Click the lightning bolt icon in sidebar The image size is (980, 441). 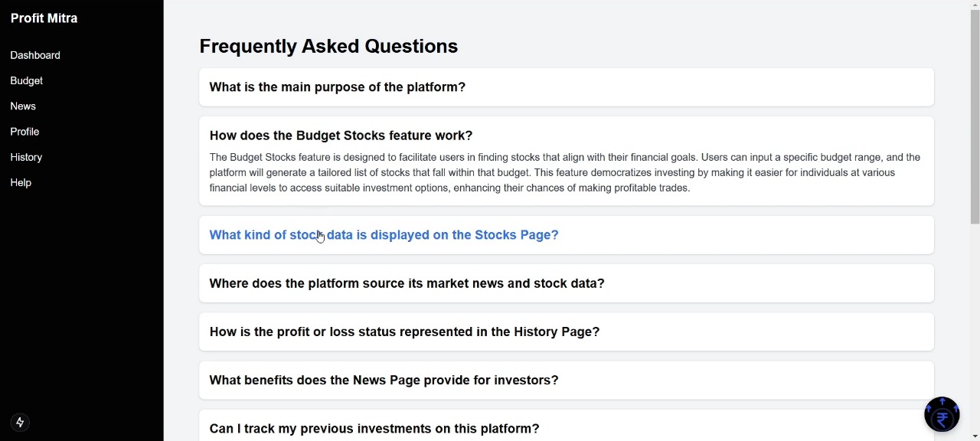pos(21,423)
